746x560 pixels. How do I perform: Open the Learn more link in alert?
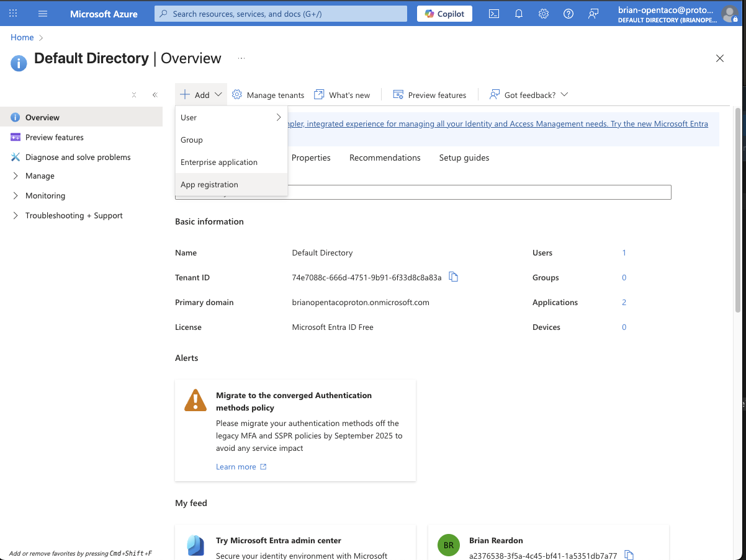241,466
